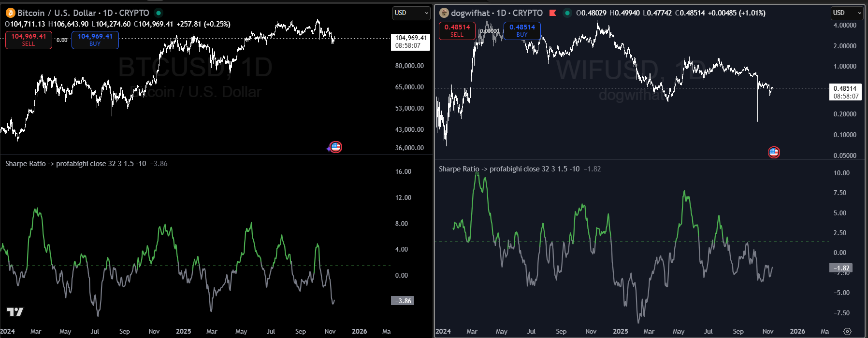The height and width of the screenshot is (338, 868).
Task: Open the USD currency dropdown on dogwifhat chart
Action: click(847, 13)
